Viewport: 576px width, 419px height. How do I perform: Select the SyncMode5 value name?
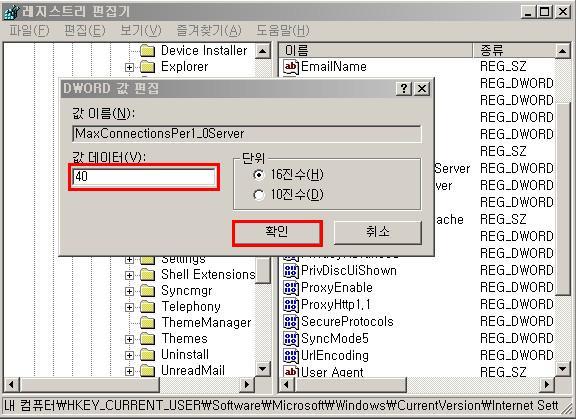point(335,339)
